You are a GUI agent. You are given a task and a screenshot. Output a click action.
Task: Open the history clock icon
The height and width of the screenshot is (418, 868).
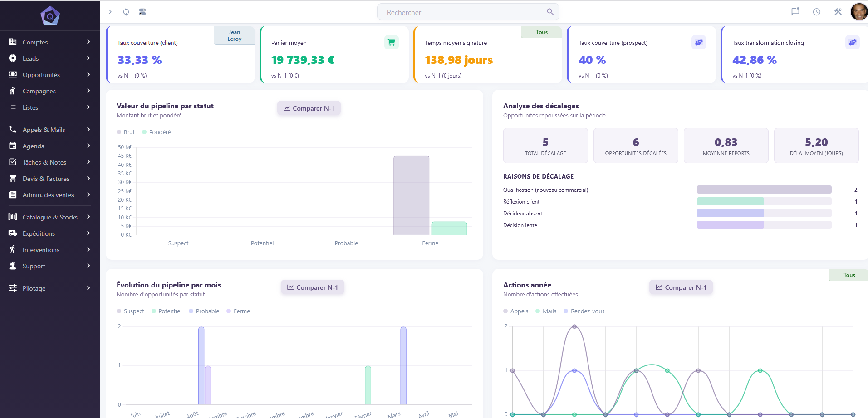(x=817, y=12)
